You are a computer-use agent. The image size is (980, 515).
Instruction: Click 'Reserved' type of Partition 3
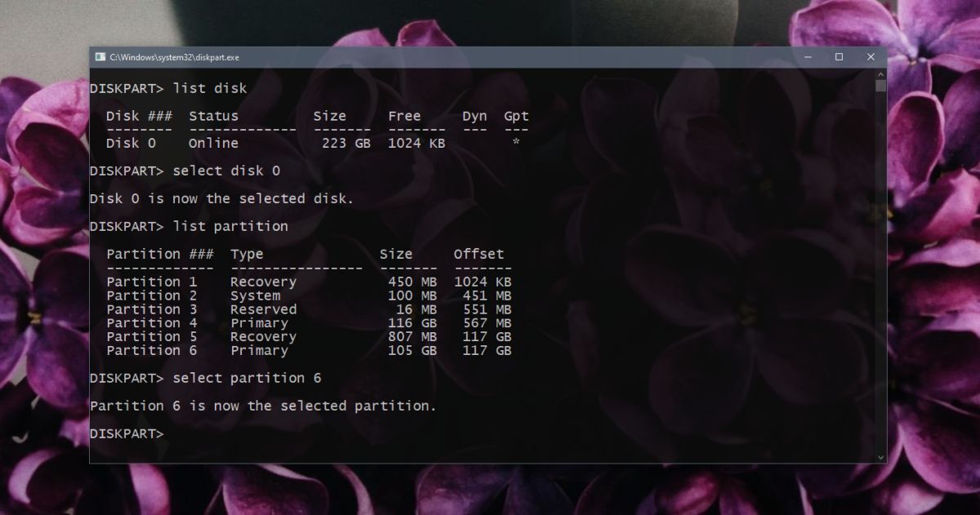click(263, 309)
